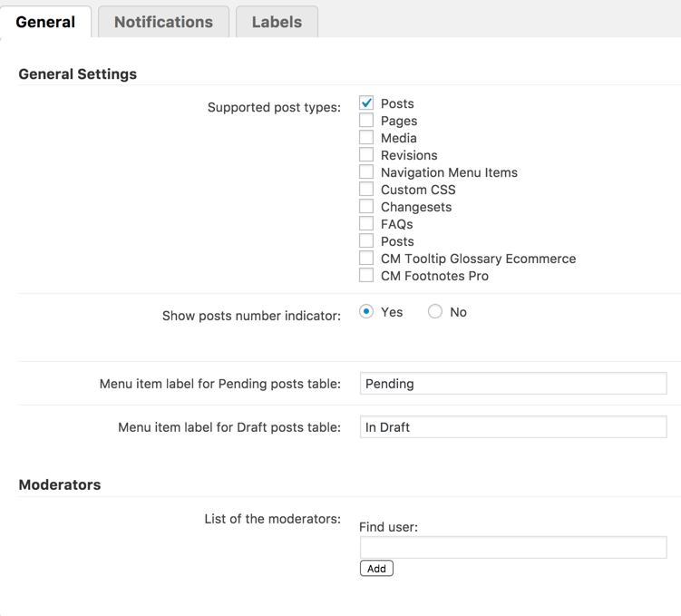
Task: Check the Navigation Menu Items box
Action: point(366,172)
